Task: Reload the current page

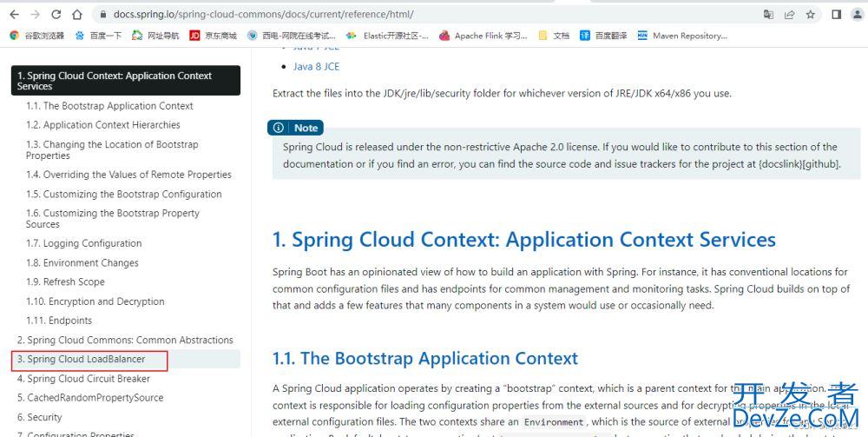Action: coord(56,15)
